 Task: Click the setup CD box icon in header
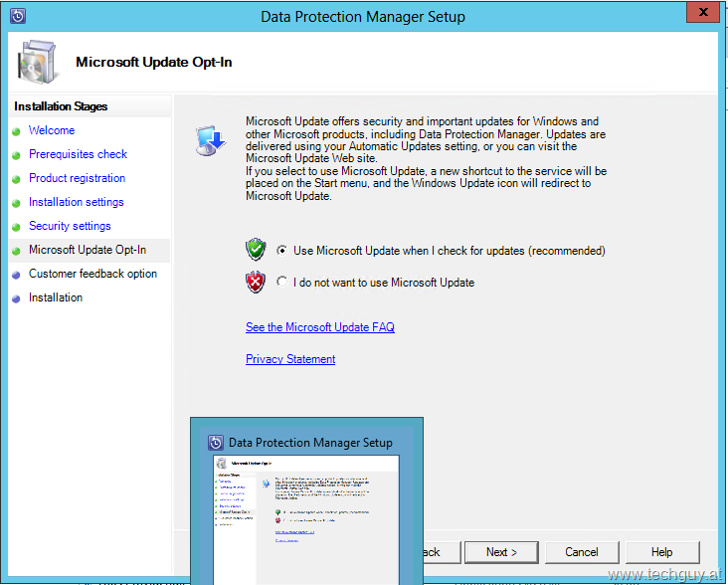(38, 62)
